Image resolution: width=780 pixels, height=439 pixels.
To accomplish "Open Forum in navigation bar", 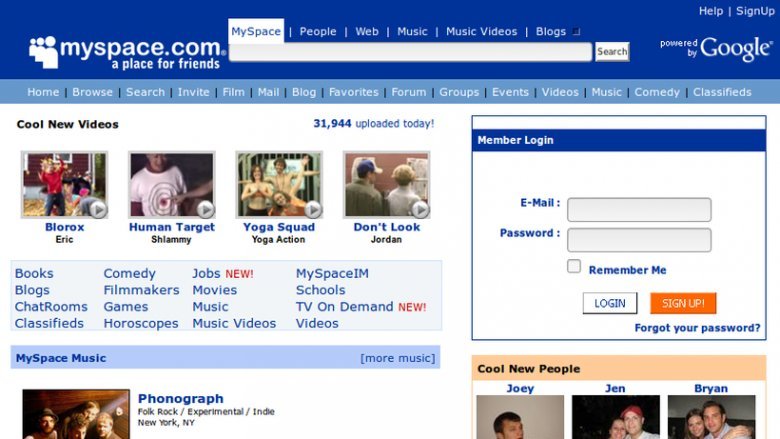I will point(409,92).
